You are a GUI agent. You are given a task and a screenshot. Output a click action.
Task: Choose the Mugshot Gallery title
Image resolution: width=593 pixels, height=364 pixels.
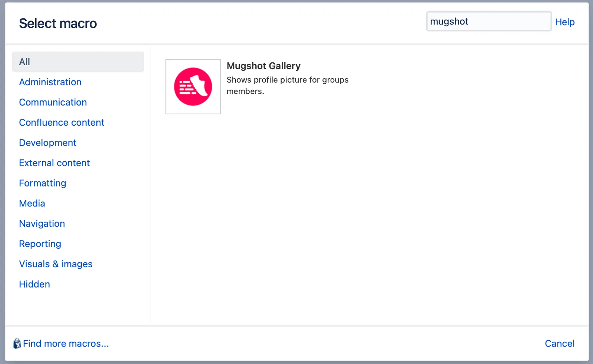[x=264, y=66]
